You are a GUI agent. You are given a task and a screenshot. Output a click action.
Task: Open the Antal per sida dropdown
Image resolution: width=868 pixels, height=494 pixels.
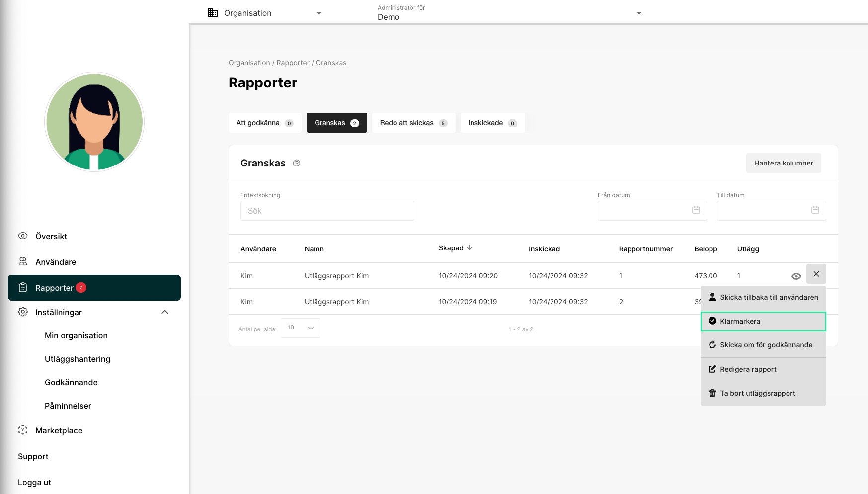(301, 328)
